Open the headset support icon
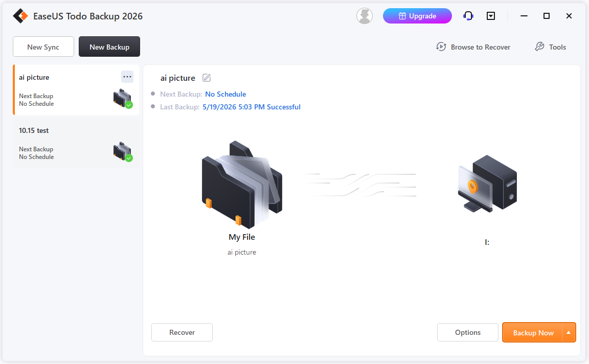The image size is (589, 364). click(468, 16)
